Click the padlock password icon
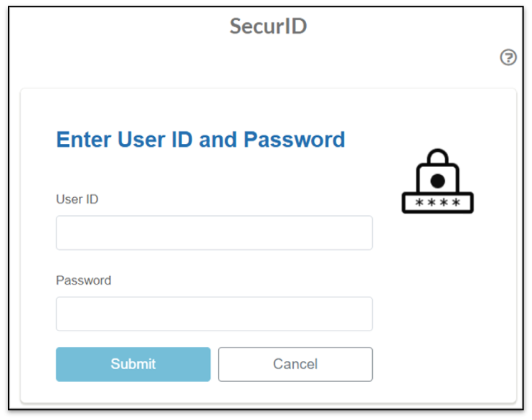 pos(437,181)
